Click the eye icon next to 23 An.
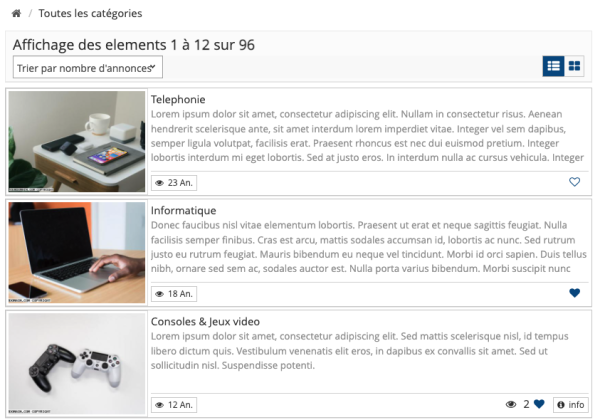This screenshot has width=600, height=420. tap(160, 183)
